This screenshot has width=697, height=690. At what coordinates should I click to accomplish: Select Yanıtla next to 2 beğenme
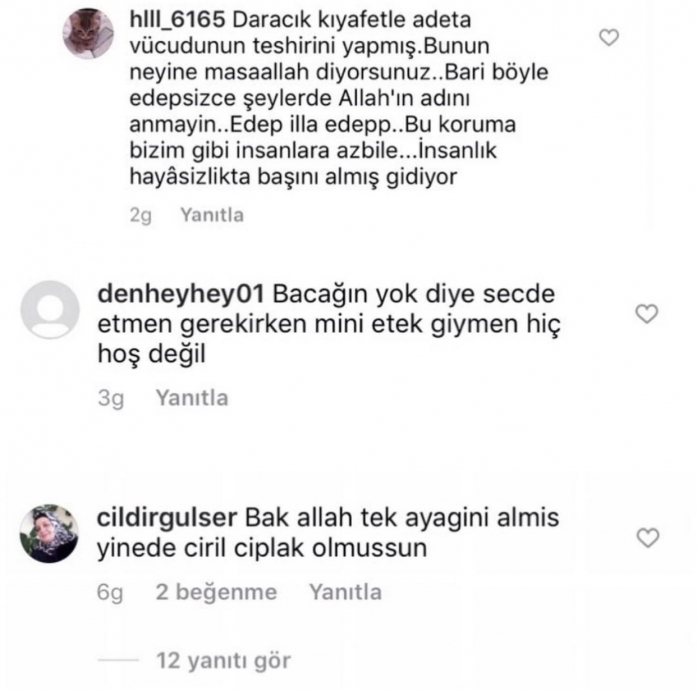tap(345, 592)
